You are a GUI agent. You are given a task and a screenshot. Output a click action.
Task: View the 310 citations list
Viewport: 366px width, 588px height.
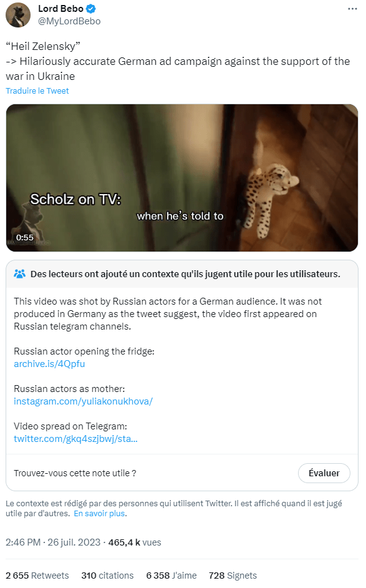(x=107, y=576)
